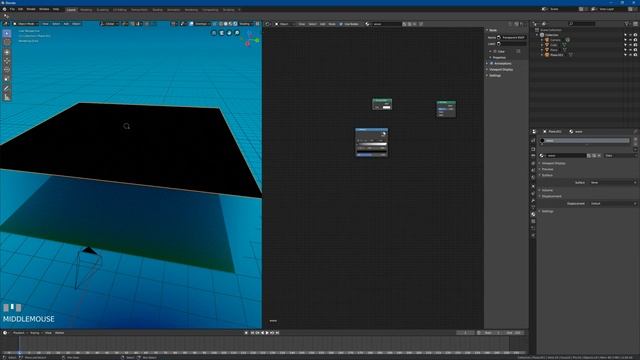Toggle the Color checkbox in Node sidebar
Screen dimensions: 640x360
coord(495,51)
